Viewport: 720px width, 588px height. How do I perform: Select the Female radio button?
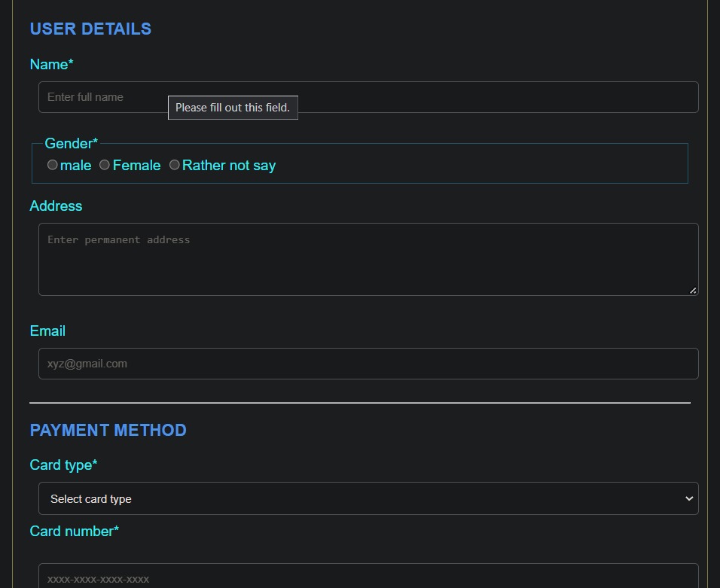[105, 165]
